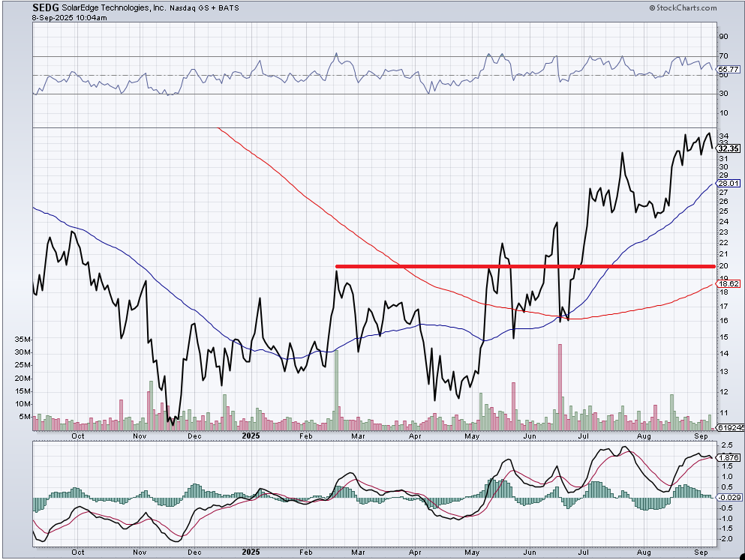Click the 15M label on the volume axis
The image size is (745, 560).
pos(23,391)
